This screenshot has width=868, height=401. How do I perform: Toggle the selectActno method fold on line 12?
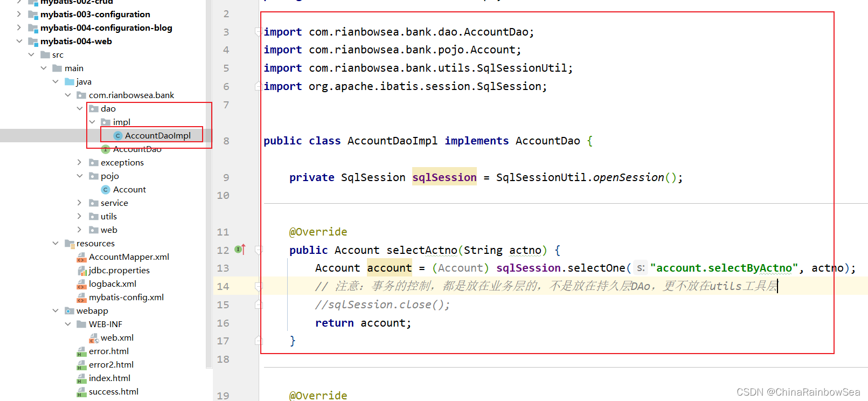[259, 250]
